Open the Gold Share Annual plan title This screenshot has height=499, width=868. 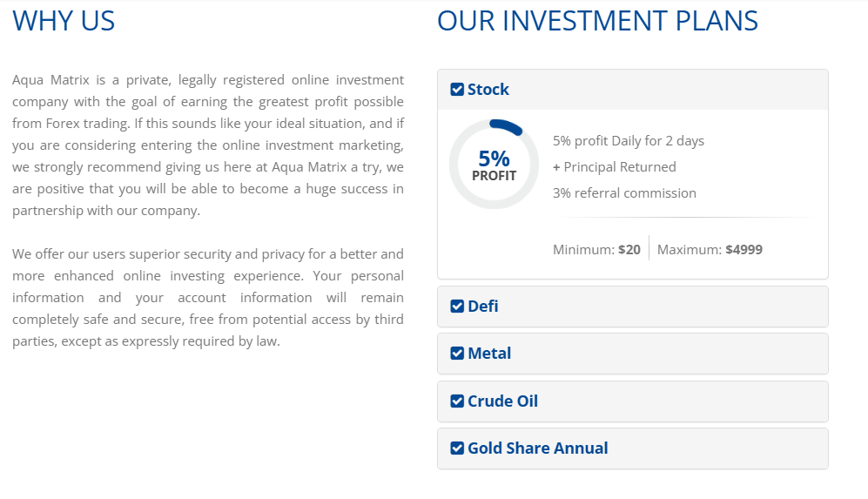coord(537,448)
